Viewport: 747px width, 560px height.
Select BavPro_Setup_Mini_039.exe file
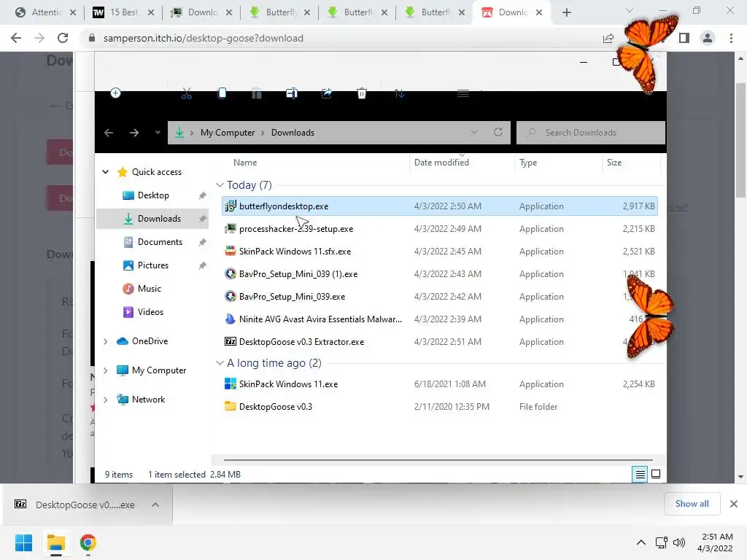(439, 297)
